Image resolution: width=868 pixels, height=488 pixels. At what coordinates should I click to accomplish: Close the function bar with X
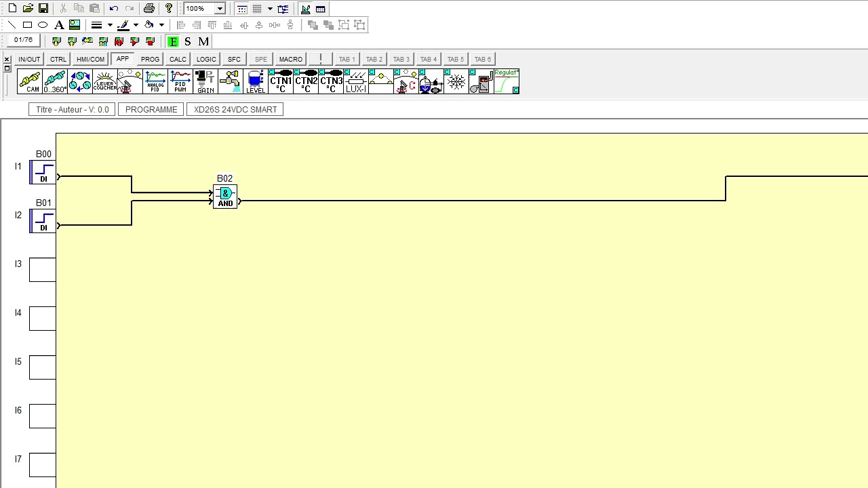pos(7,59)
